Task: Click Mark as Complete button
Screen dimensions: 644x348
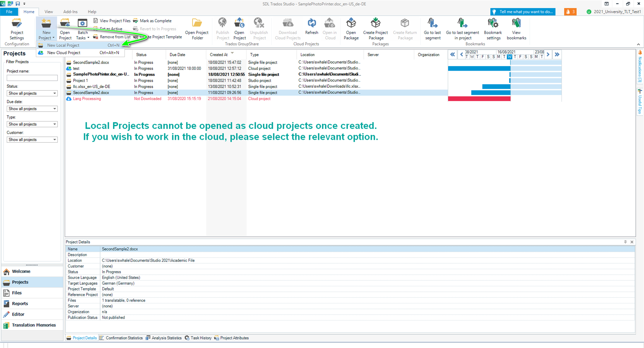Action: tap(155, 21)
